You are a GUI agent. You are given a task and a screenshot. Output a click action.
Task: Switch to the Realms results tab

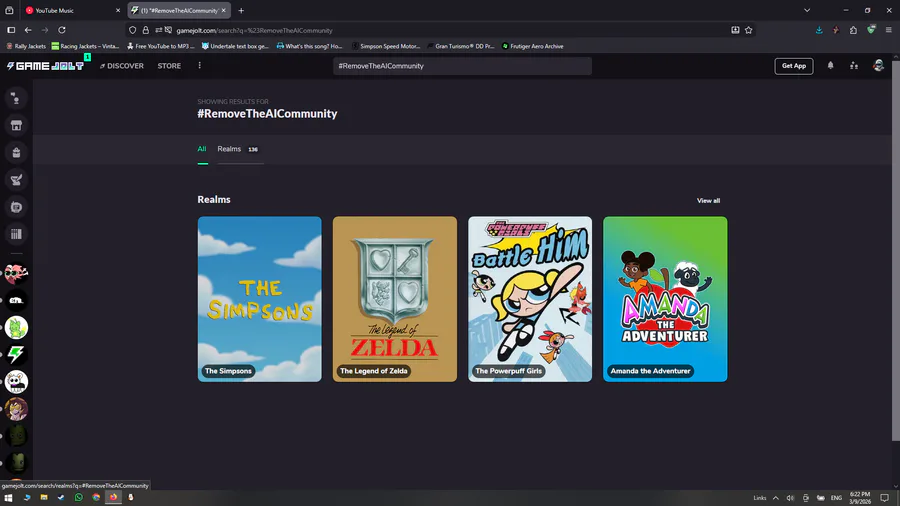click(239, 149)
